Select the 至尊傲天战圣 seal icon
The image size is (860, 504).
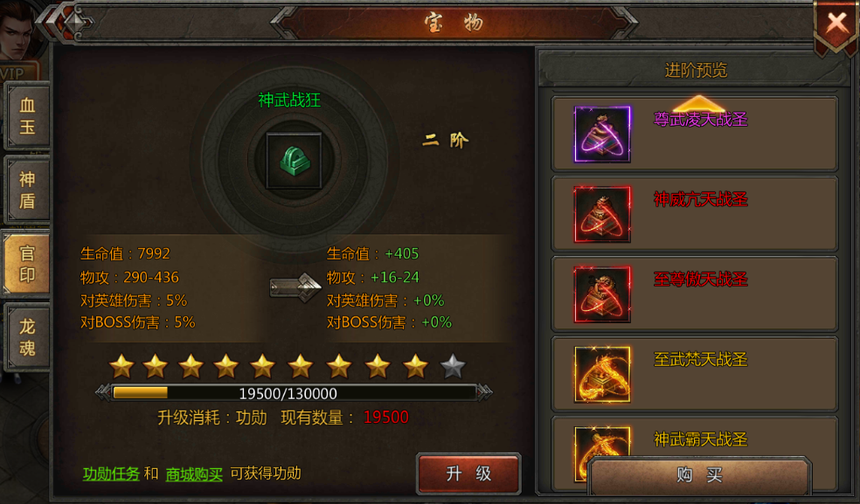[602, 294]
